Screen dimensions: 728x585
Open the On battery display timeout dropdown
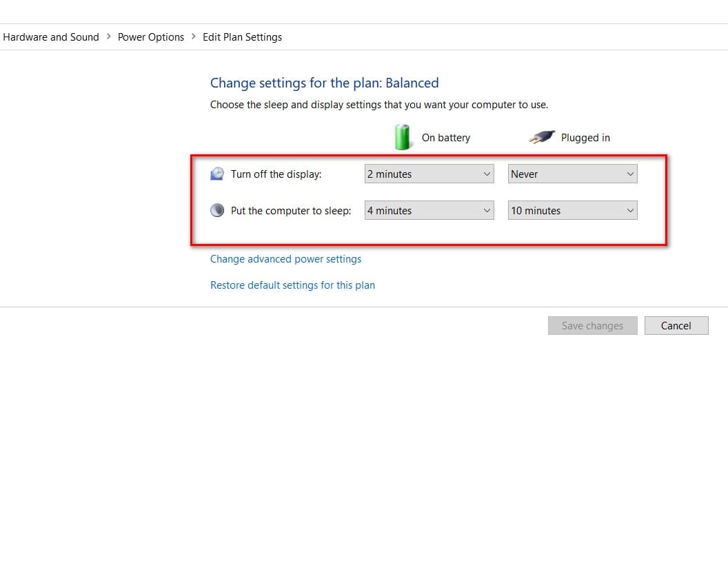tap(429, 174)
